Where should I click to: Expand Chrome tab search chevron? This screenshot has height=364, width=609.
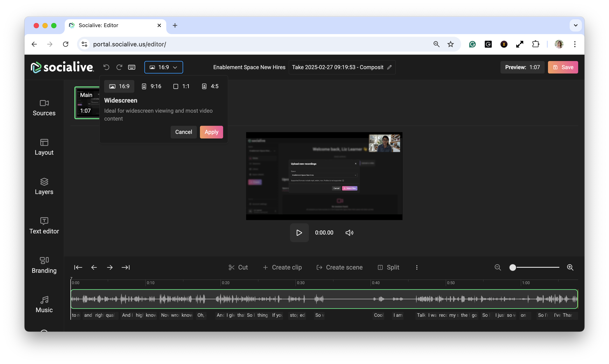tap(575, 25)
